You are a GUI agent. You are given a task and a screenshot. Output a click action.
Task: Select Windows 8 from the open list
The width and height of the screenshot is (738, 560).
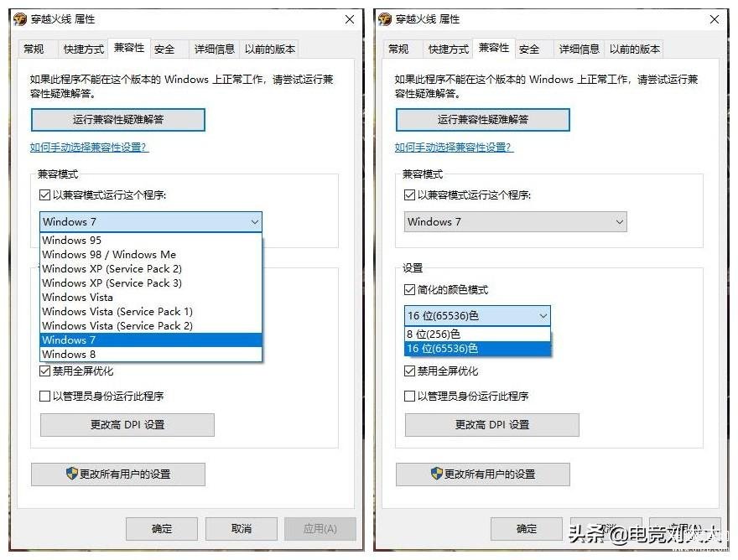(x=151, y=354)
